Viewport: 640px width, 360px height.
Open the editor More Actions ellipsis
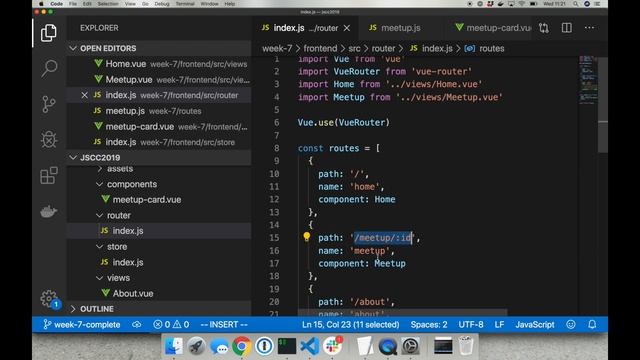[x=589, y=28]
